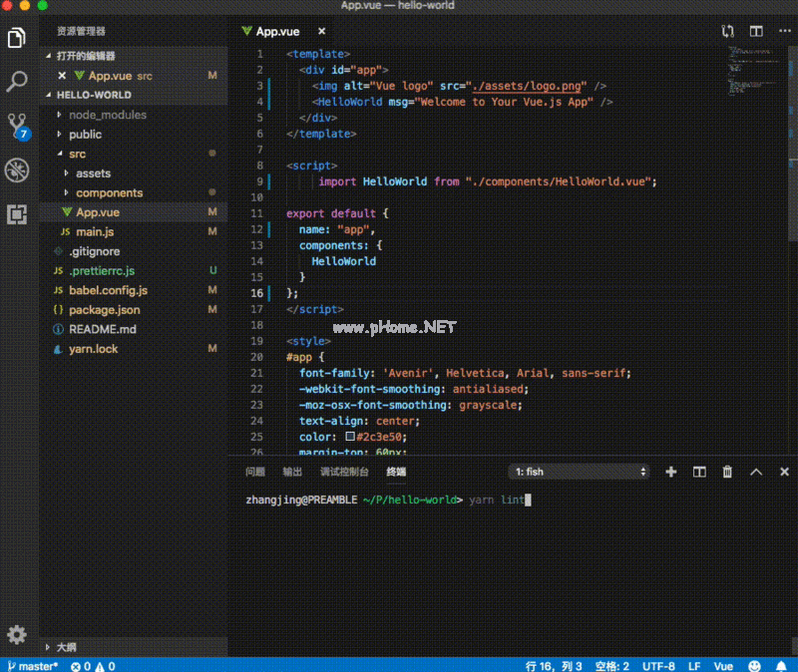The height and width of the screenshot is (672, 798).
Task: Select the App.vue editor tab
Action: click(278, 31)
